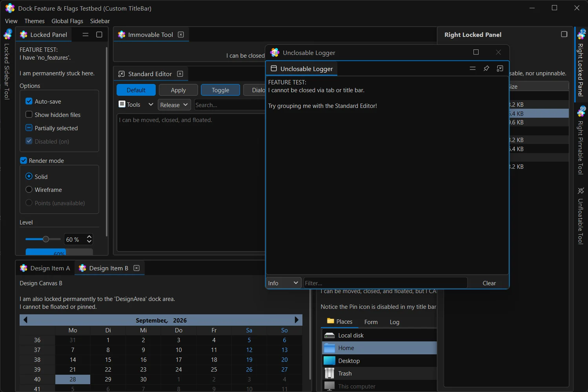Screen dimensions: 588x392
Task: Select the Wireframe radio button
Action: pyautogui.click(x=29, y=190)
